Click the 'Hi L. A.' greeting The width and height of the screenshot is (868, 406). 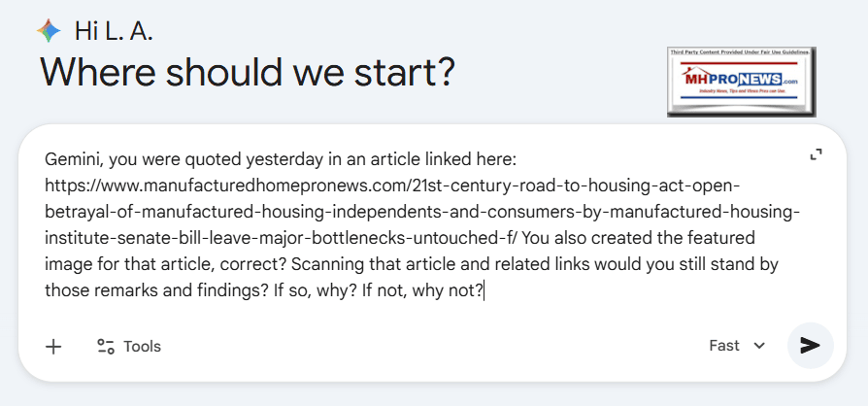(114, 31)
